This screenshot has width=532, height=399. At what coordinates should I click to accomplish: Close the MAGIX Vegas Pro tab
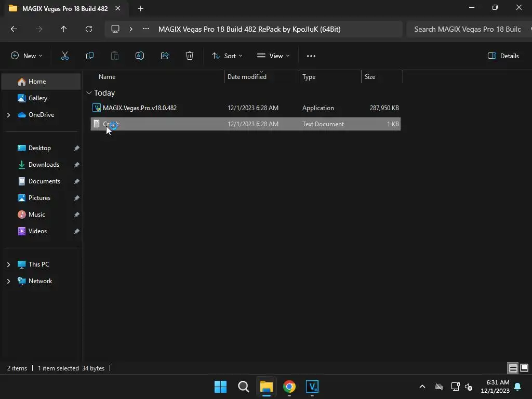click(x=118, y=8)
